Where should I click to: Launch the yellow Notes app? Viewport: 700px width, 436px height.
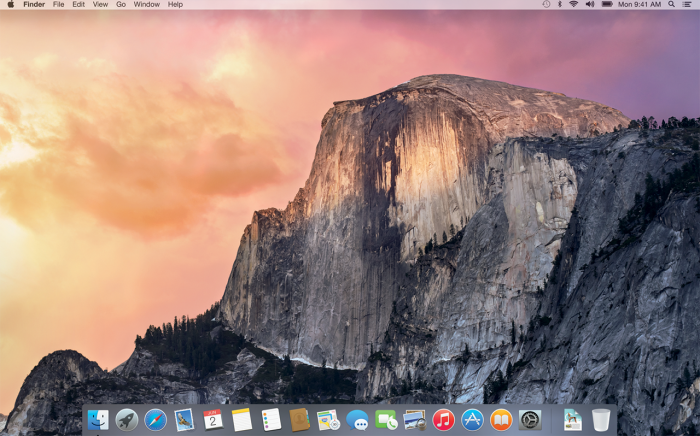click(x=242, y=420)
